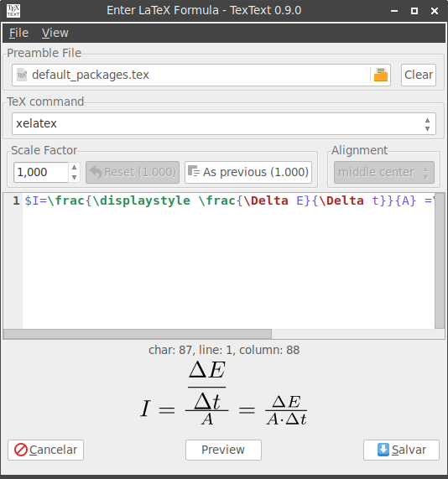This screenshot has width=448, height=479.
Task: Select the default_packages.tex preamble field
Action: click(201, 75)
